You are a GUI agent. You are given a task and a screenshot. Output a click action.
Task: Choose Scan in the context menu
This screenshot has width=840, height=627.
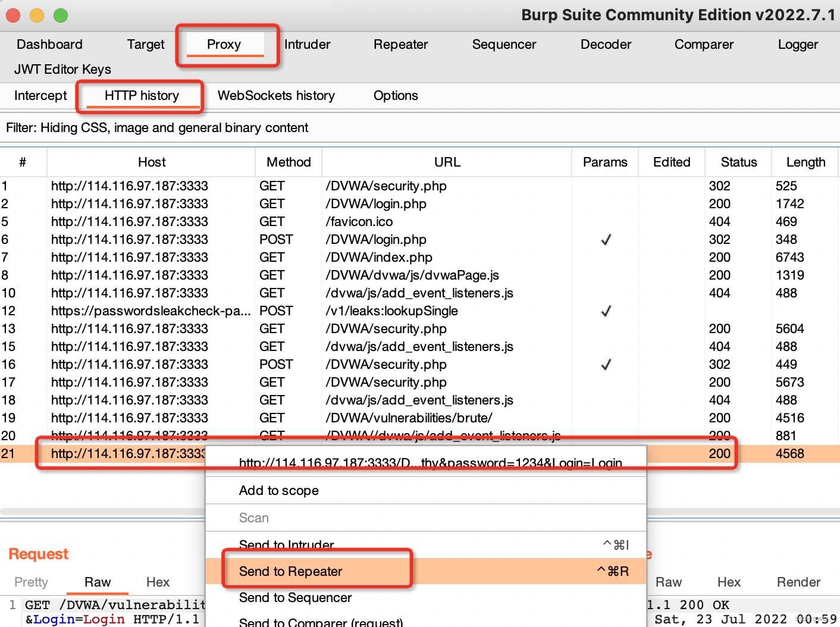pos(426,518)
